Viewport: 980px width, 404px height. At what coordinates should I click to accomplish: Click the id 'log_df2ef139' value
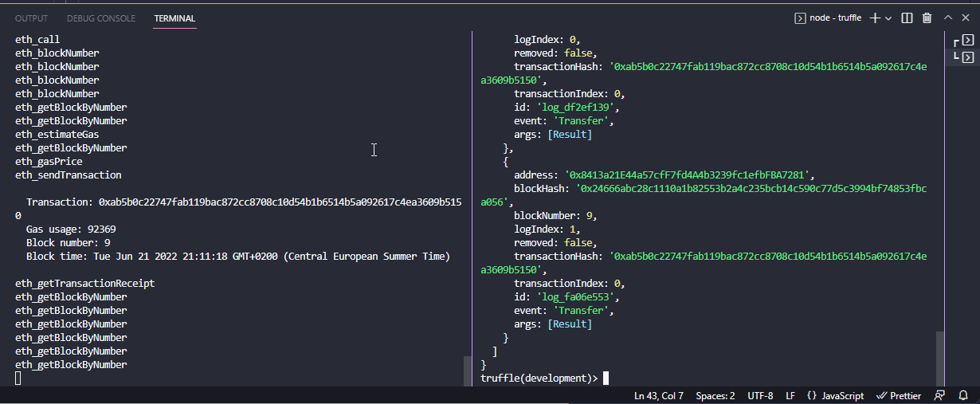(574, 107)
